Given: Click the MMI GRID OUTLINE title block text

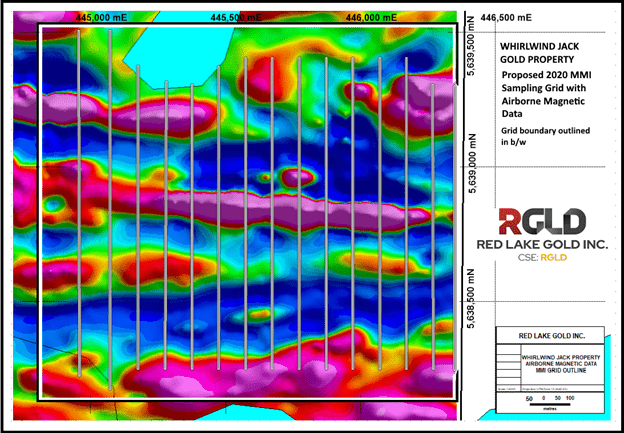Looking at the screenshot, I should coord(561,371).
